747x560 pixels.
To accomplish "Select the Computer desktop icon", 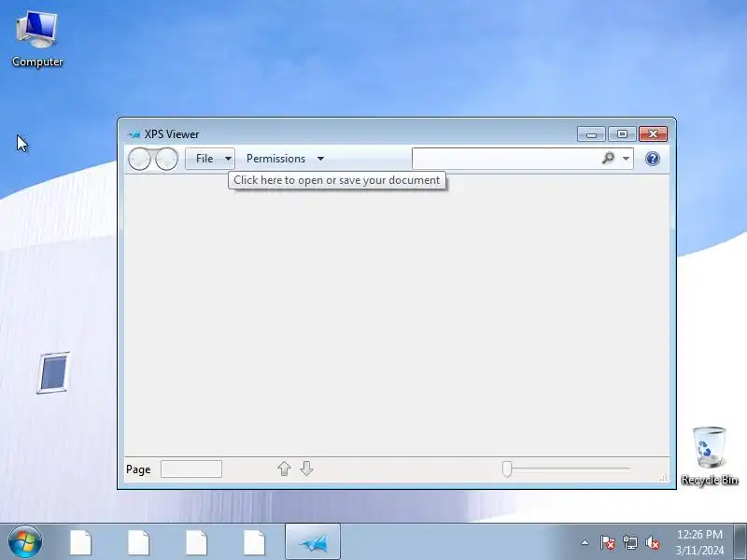I will [x=37, y=39].
